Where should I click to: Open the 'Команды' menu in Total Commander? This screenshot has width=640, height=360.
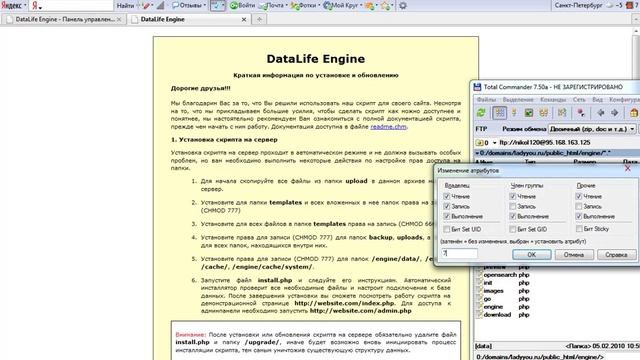[x=553, y=100]
